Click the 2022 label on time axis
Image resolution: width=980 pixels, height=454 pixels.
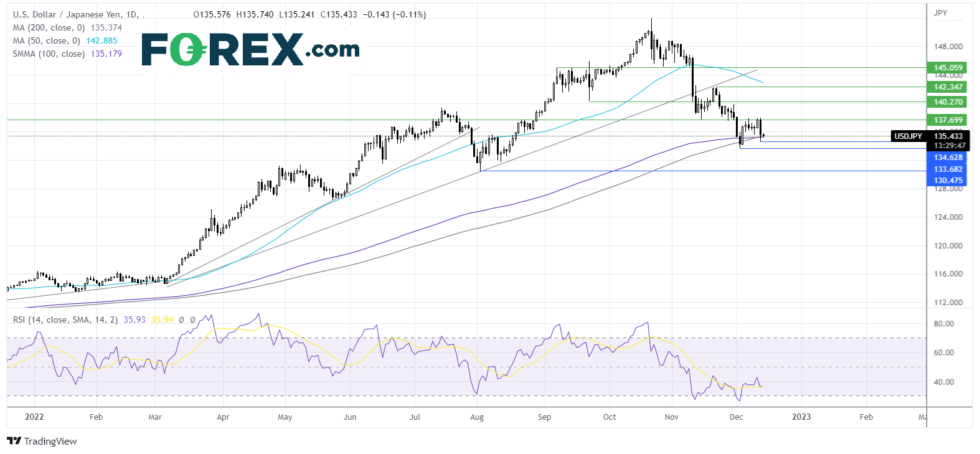click(34, 417)
